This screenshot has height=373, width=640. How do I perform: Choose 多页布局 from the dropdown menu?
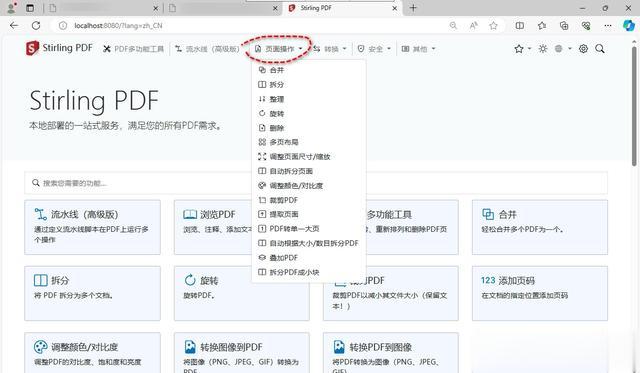pyautogui.click(x=278, y=142)
